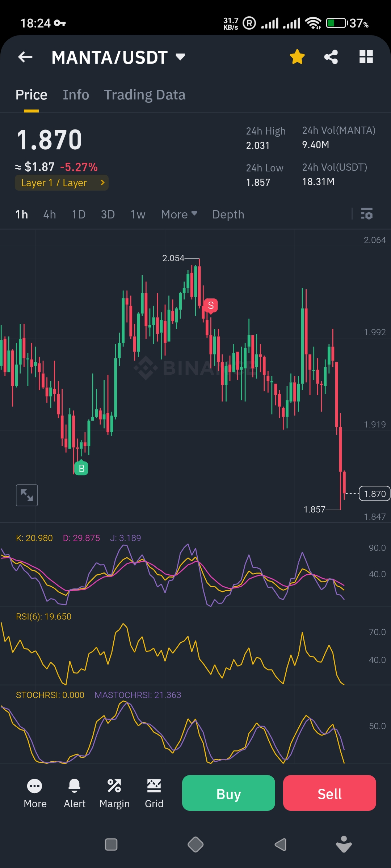
Task: Expand the chart to fullscreen
Action: pyautogui.click(x=27, y=495)
